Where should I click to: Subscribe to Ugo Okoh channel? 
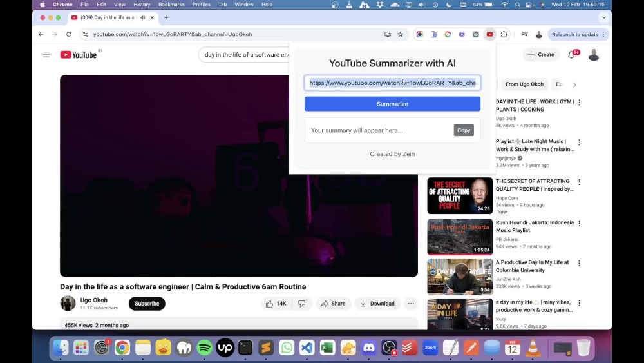pos(147,304)
